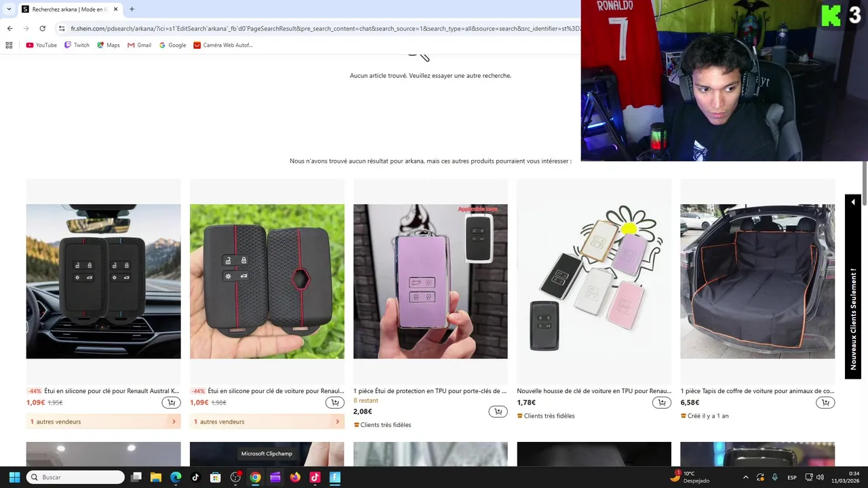
Task: Add the 1,78€ TPU key cover to cart
Action: point(661,403)
